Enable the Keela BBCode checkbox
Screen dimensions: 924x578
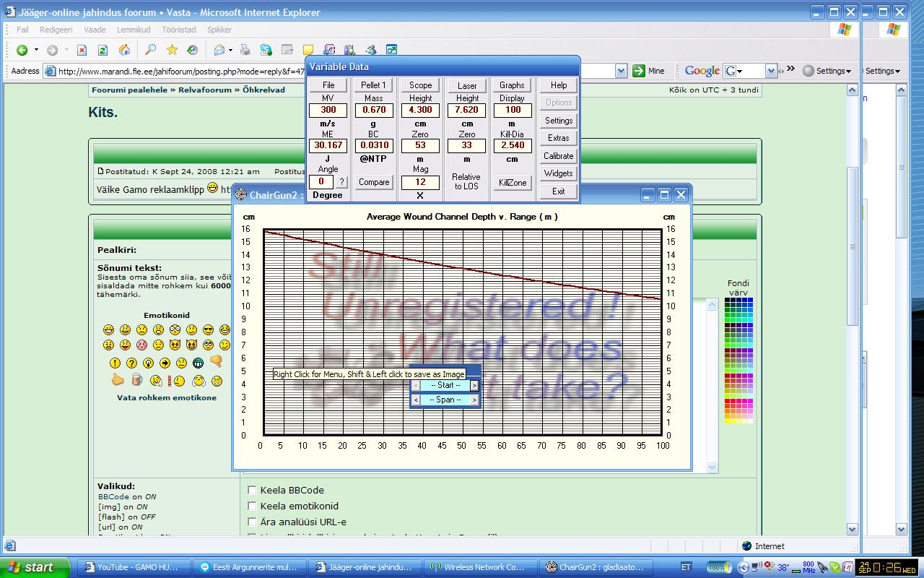(252, 490)
